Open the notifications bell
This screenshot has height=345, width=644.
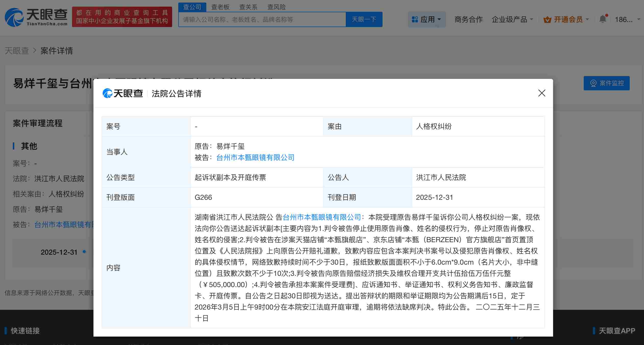[x=602, y=18]
